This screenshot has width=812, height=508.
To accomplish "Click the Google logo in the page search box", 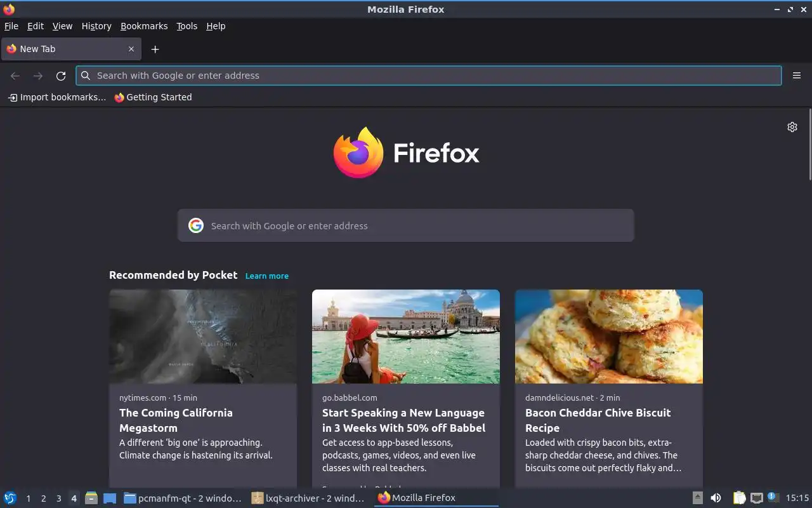I will 196,225.
